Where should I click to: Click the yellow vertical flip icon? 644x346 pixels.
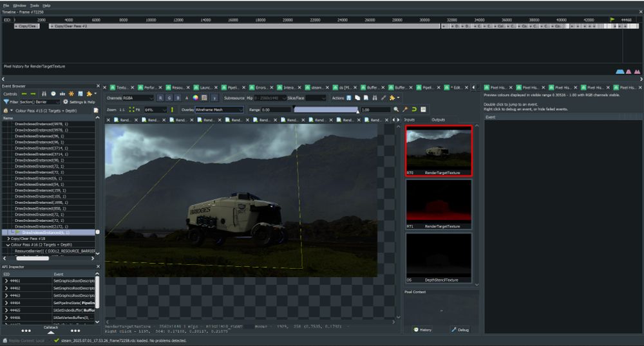point(172,110)
